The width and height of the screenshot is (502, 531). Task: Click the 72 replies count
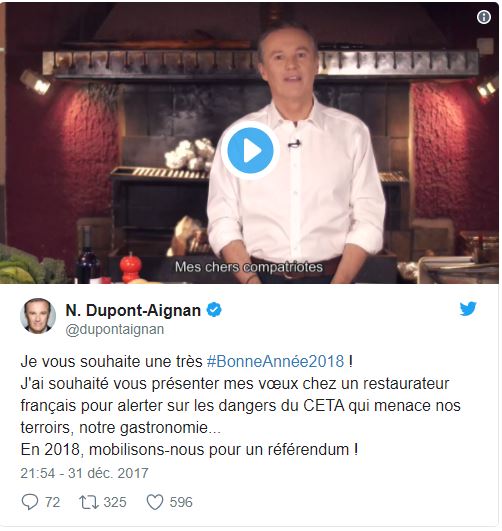(53, 502)
